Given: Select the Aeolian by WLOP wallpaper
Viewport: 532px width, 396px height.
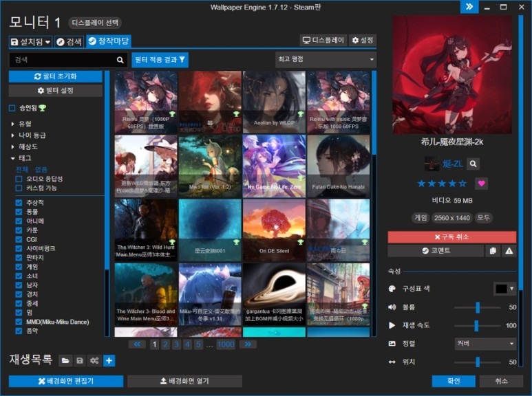Looking at the screenshot, I should click(274, 102).
